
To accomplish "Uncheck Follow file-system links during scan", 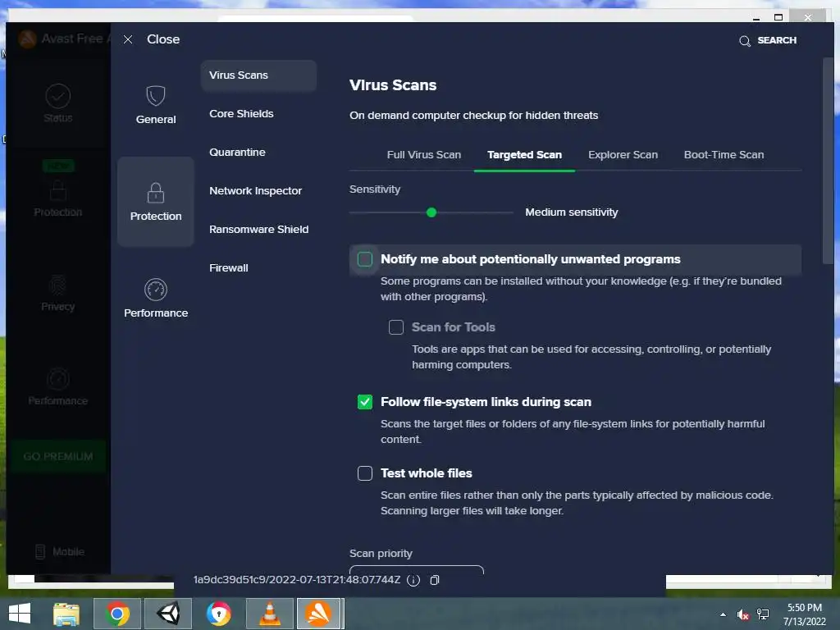I will (365, 402).
